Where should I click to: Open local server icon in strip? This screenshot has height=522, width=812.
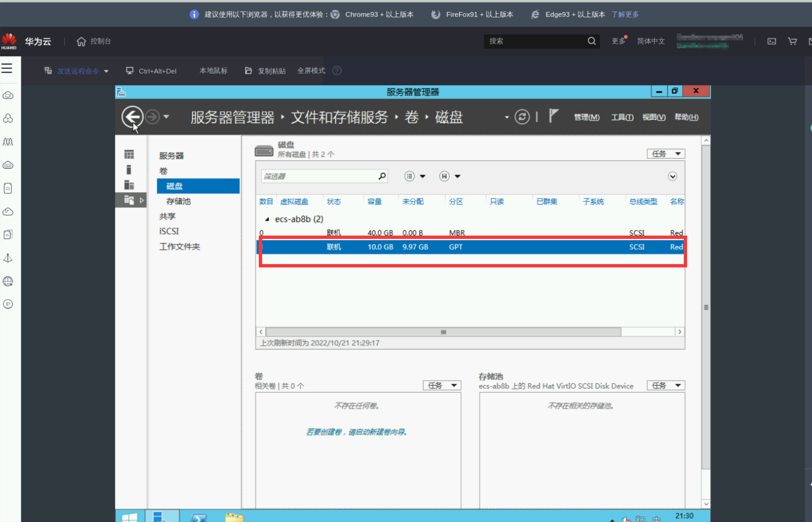129,170
